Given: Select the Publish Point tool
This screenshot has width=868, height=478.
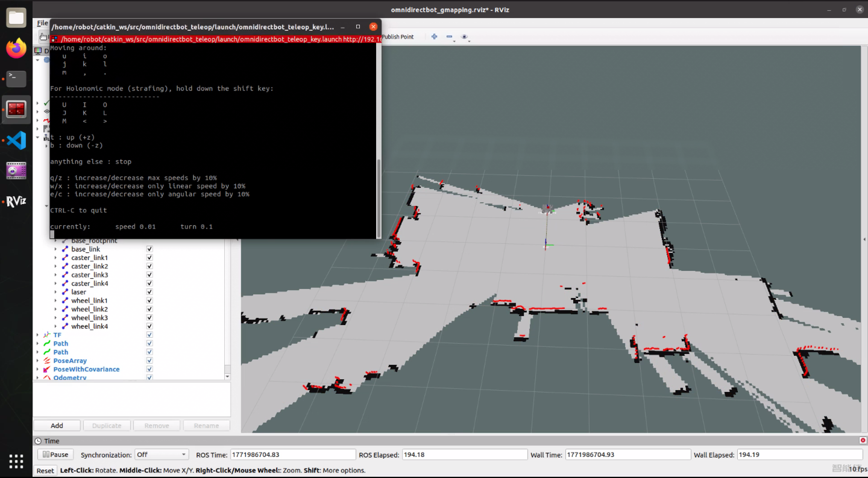Looking at the screenshot, I should pos(398,37).
